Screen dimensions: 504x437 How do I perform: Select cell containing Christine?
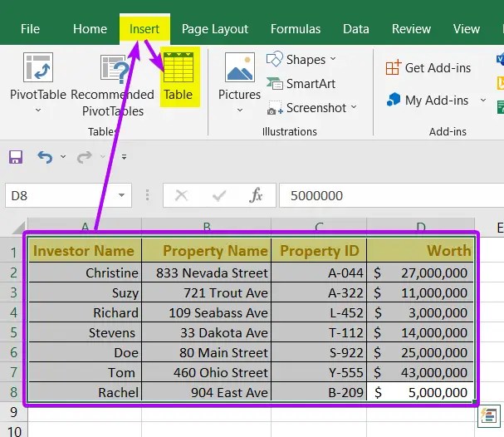(x=85, y=273)
